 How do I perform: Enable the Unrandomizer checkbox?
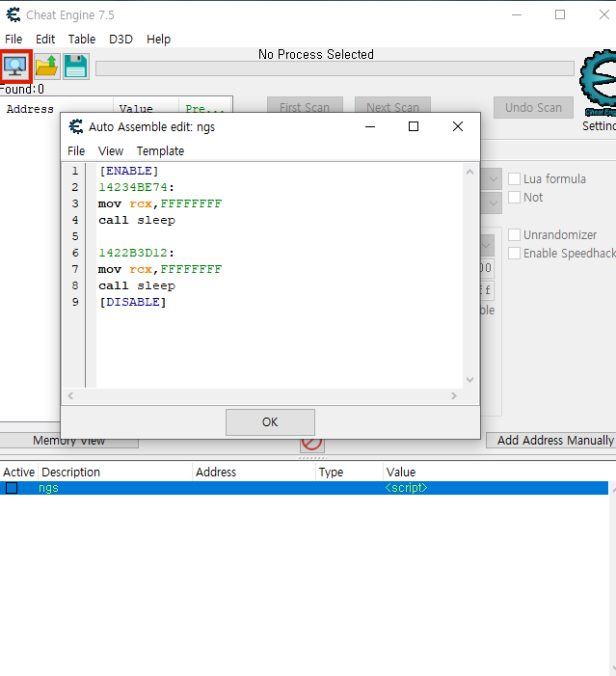tap(515, 234)
